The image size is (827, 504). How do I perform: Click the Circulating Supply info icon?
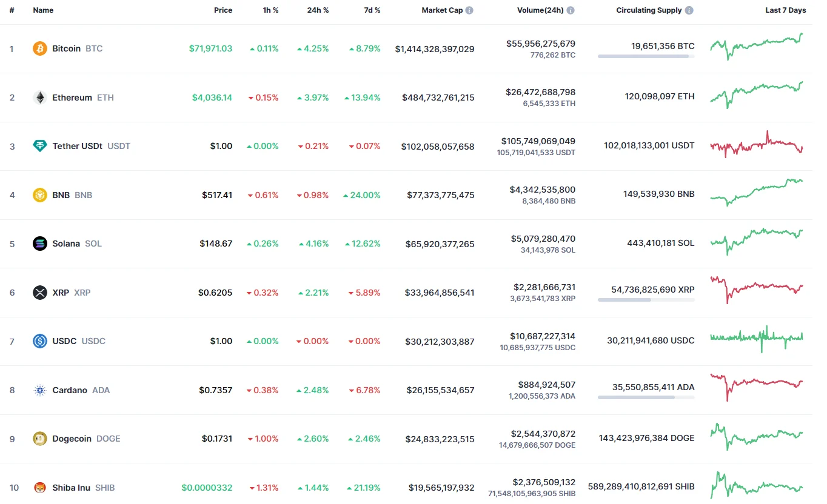(689, 10)
